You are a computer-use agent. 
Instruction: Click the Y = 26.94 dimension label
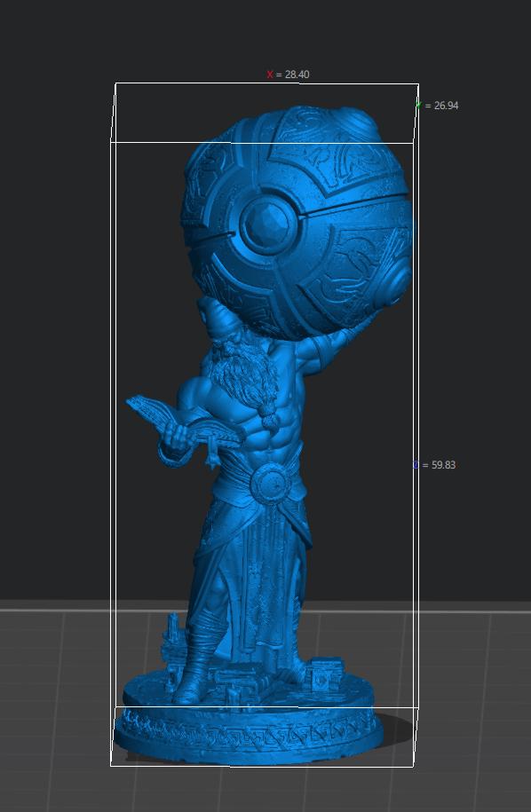(x=437, y=106)
